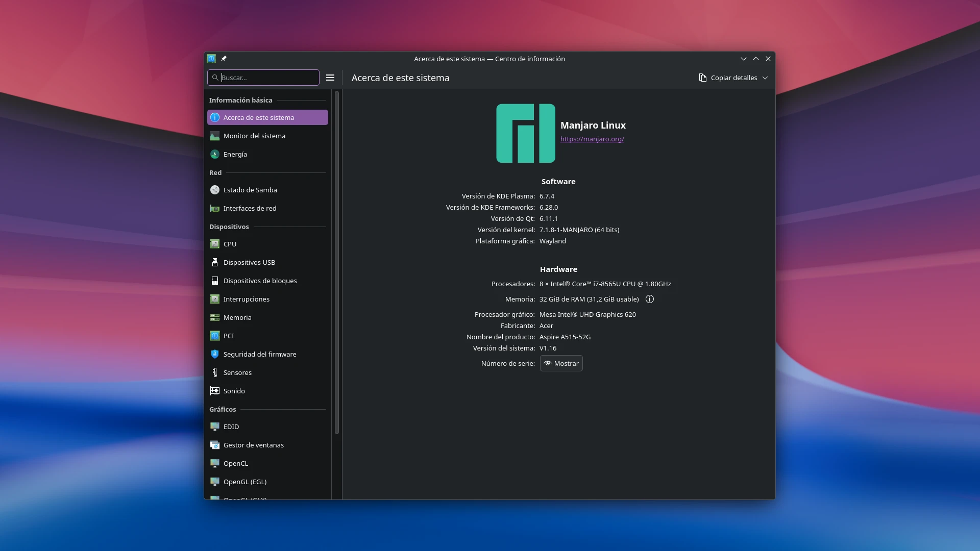Image resolution: width=980 pixels, height=551 pixels.
Task: Open 'Gestor de ventanas' entry
Action: pyautogui.click(x=267, y=445)
